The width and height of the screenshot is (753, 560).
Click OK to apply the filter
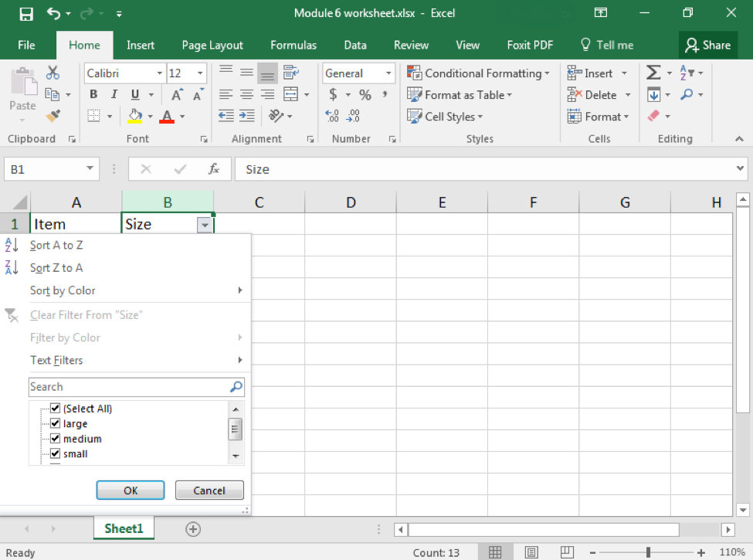pos(130,490)
